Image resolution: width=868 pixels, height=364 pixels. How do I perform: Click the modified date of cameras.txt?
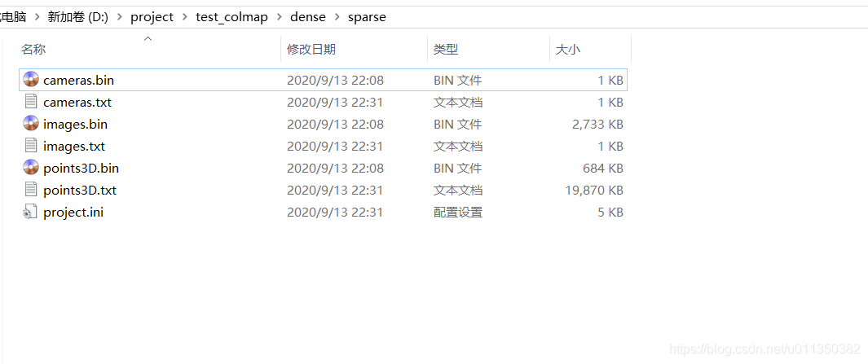pyautogui.click(x=335, y=103)
